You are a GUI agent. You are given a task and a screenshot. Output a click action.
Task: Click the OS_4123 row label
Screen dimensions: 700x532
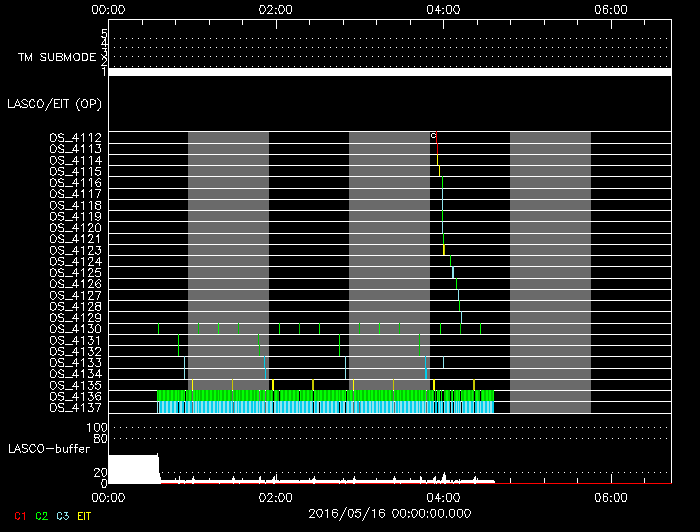[x=75, y=250]
